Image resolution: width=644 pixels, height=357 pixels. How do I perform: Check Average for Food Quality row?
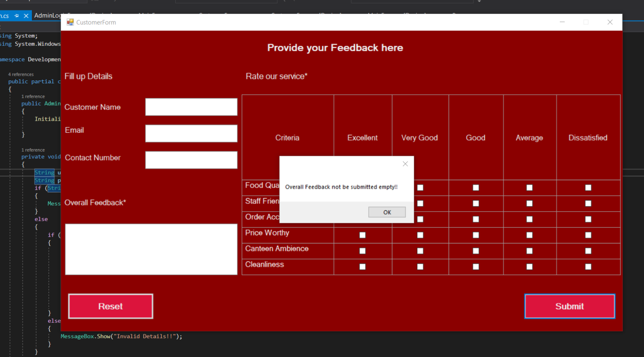[530, 188]
